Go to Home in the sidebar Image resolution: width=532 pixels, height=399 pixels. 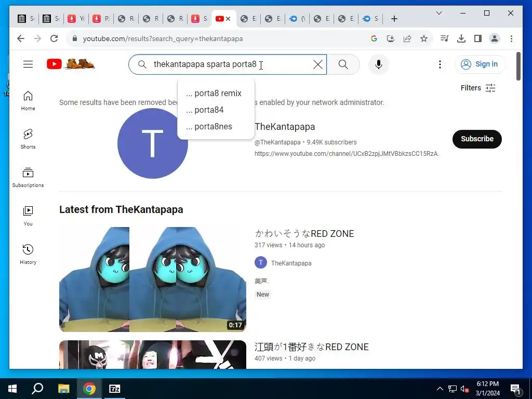[x=28, y=101]
